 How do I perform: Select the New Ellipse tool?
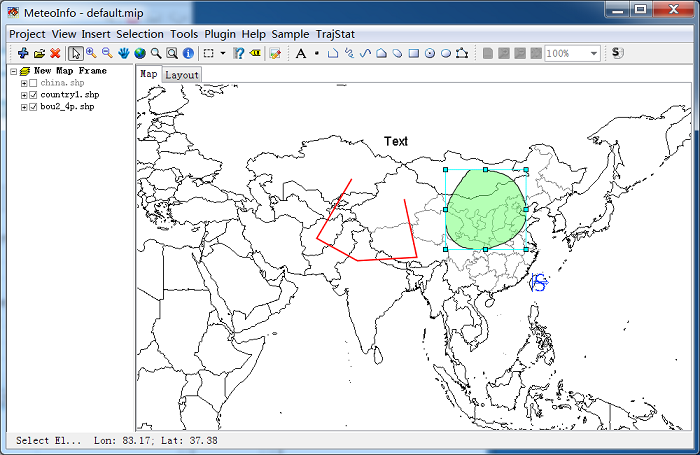(x=446, y=53)
